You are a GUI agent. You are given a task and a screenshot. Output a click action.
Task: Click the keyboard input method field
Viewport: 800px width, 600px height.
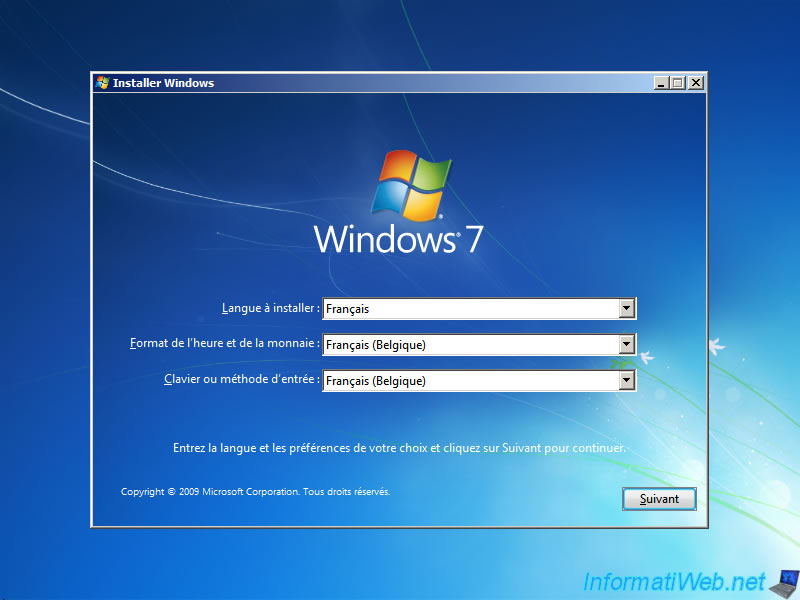click(x=479, y=380)
